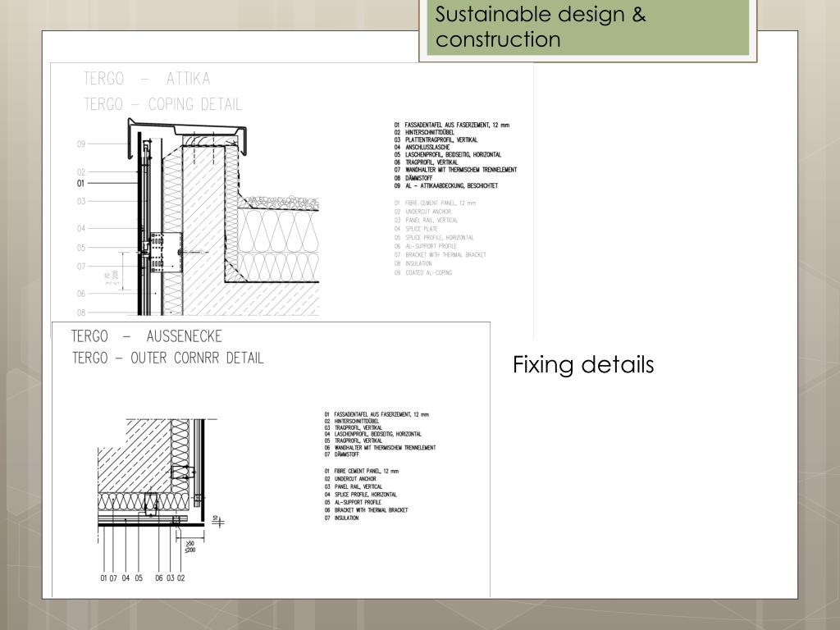
Task: Click callout "09" beside the coping drawing
Action: point(81,144)
